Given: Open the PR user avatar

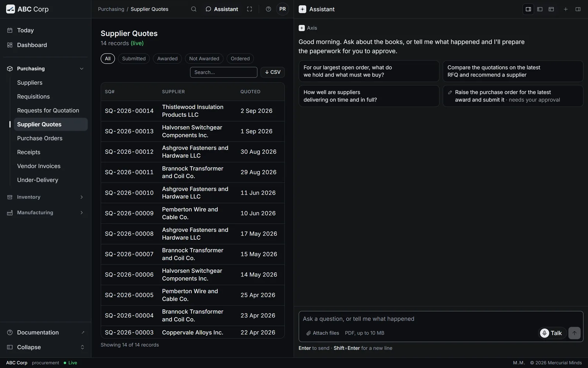Looking at the screenshot, I should (283, 9).
